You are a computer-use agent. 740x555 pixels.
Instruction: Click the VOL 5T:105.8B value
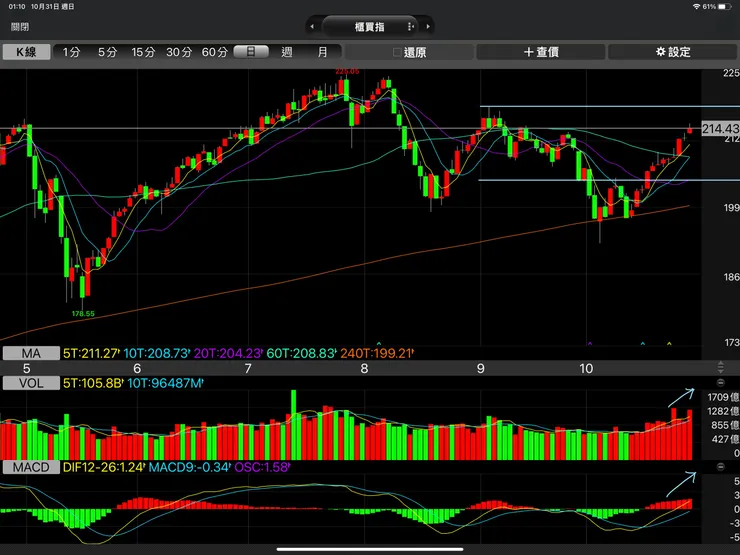click(x=93, y=383)
